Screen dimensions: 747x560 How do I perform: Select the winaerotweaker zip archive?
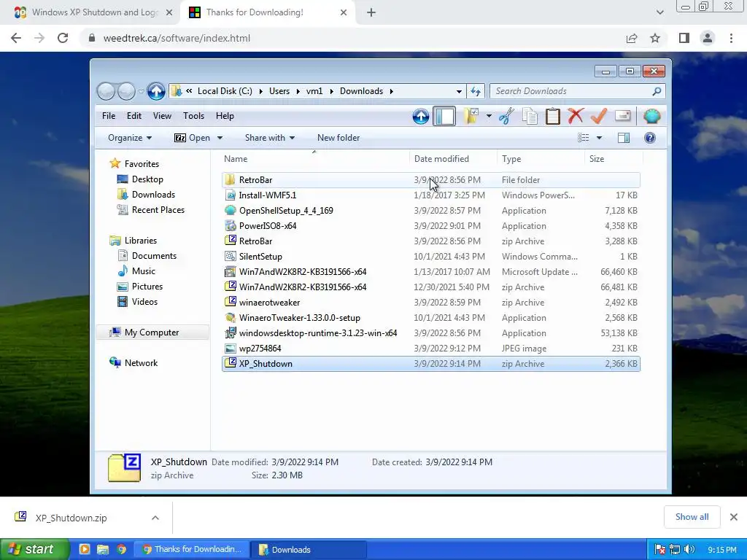click(x=430, y=303)
